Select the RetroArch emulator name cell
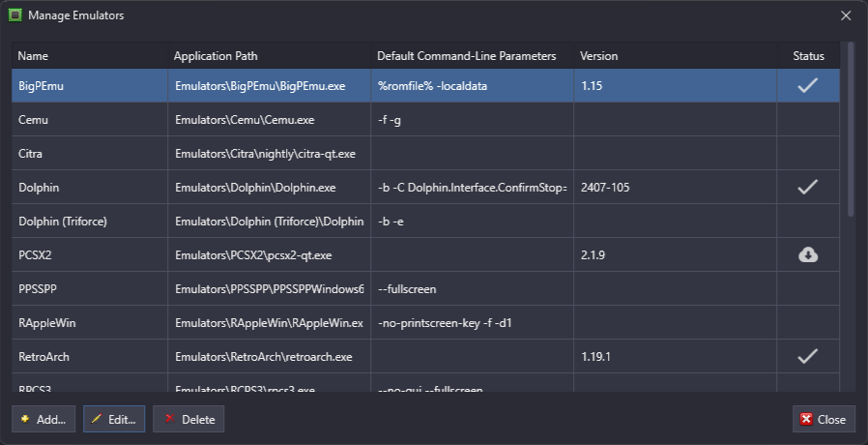 click(x=90, y=356)
